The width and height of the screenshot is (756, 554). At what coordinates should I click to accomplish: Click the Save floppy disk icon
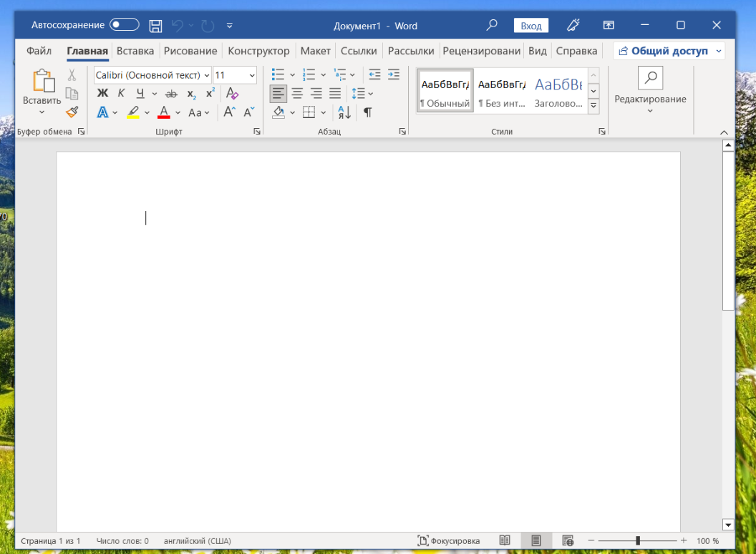[x=155, y=26]
